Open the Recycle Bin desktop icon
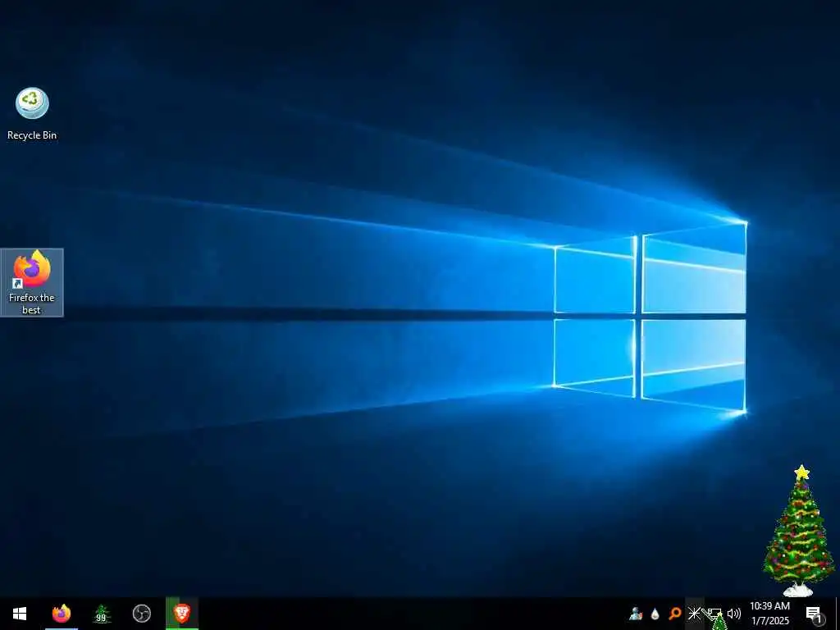Viewport: 840px width, 630px height. point(32,114)
